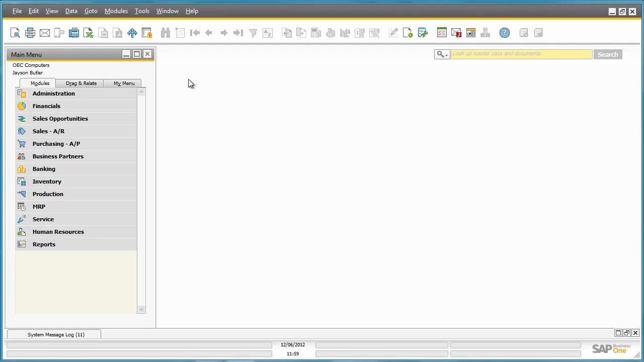Maximize the Main Menu panel
Image resolution: width=644 pixels, height=362 pixels.
(137, 54)
